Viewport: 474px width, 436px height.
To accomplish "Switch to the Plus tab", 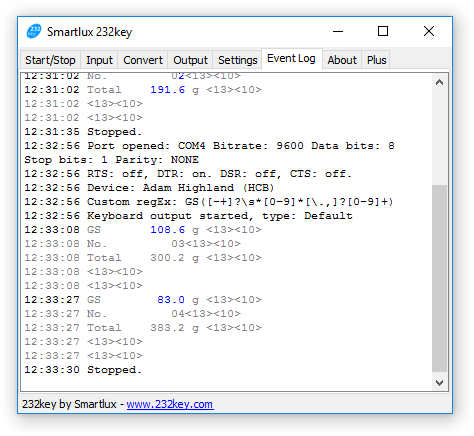I will pyautogui.click(x=376, y=60).
